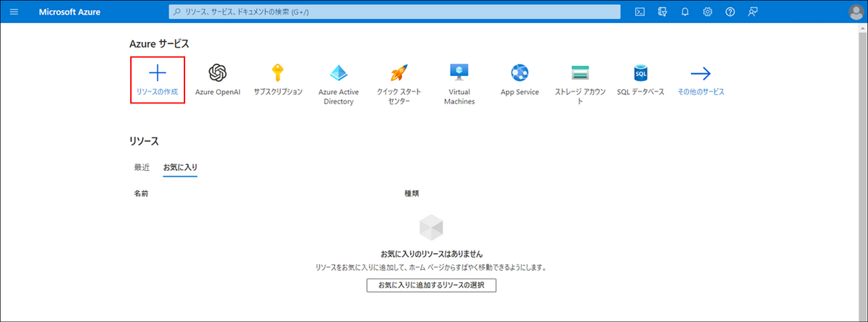Image resolution: width=868 pixels, height=322 pixels.
Task: Open the SQL データベース icon
Action: point(640,73)
